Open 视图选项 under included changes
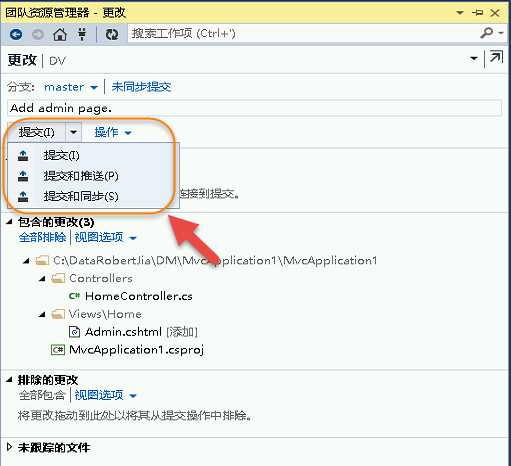511x466 pixels. click(105, 238)
